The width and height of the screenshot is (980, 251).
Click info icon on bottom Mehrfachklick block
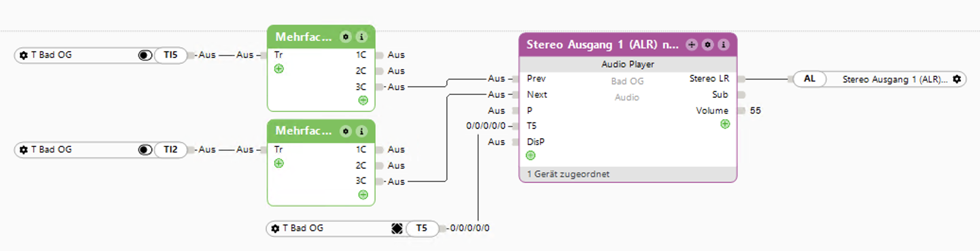pyautogui.click(x=361, y=131)
